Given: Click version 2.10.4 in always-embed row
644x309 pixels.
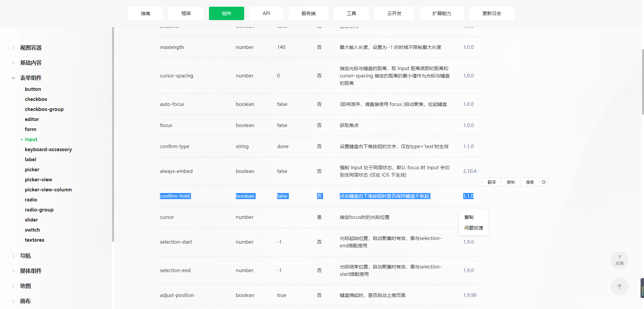Looking at the screenshot, I should tap(470, 171).
